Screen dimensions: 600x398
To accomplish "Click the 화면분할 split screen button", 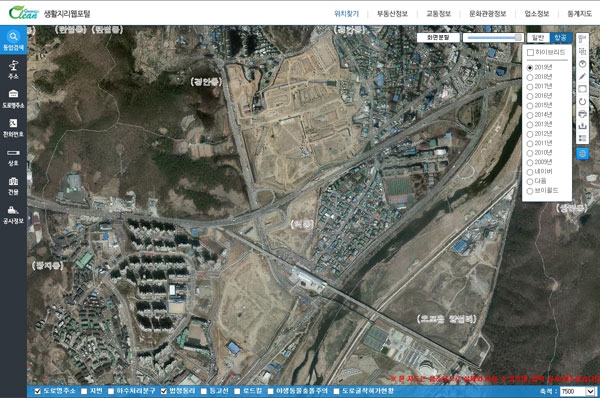I will [438, 38].
